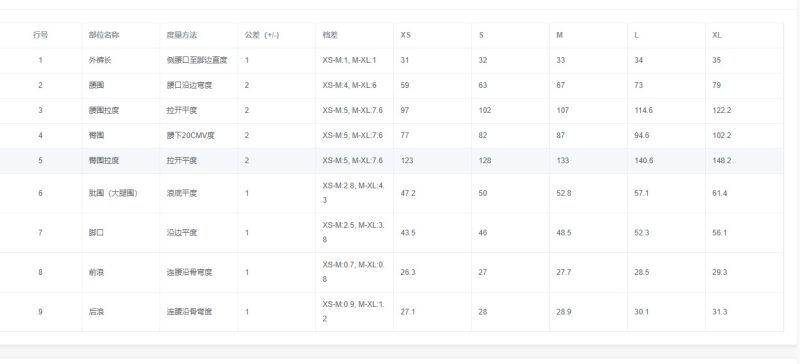Select the 114.6 value in L column
This screenshot has height=364, width=800.
pos(643,110)
